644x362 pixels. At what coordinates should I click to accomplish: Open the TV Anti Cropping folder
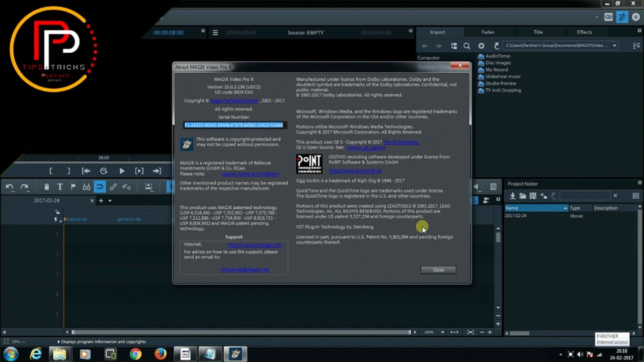tap(499, 90)
